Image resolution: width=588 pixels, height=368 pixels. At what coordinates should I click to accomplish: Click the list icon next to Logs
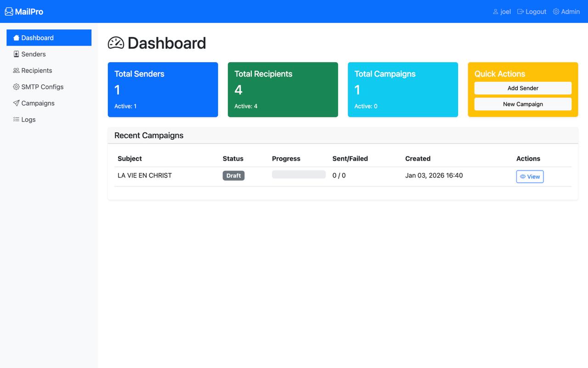[16, 120]
